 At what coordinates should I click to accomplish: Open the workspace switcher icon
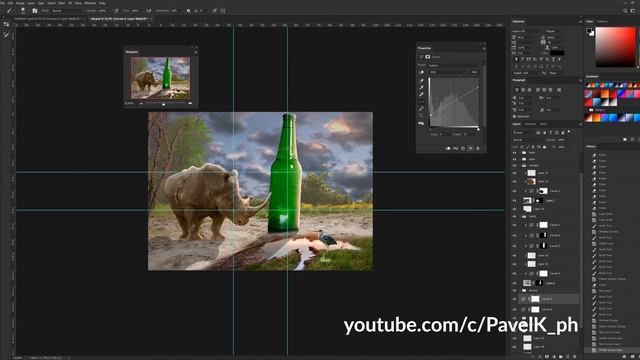633,11
